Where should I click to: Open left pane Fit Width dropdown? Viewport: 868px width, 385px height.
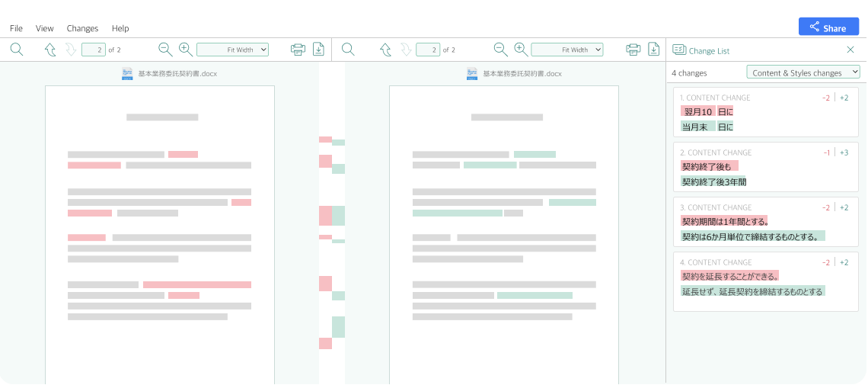pyautogui.click(x=232, y=50)
